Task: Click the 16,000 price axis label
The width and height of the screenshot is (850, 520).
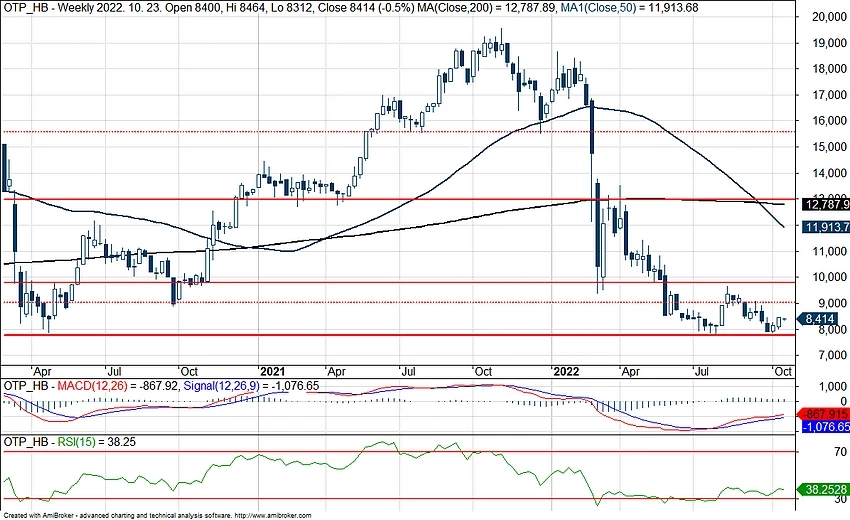Action: 829,121
